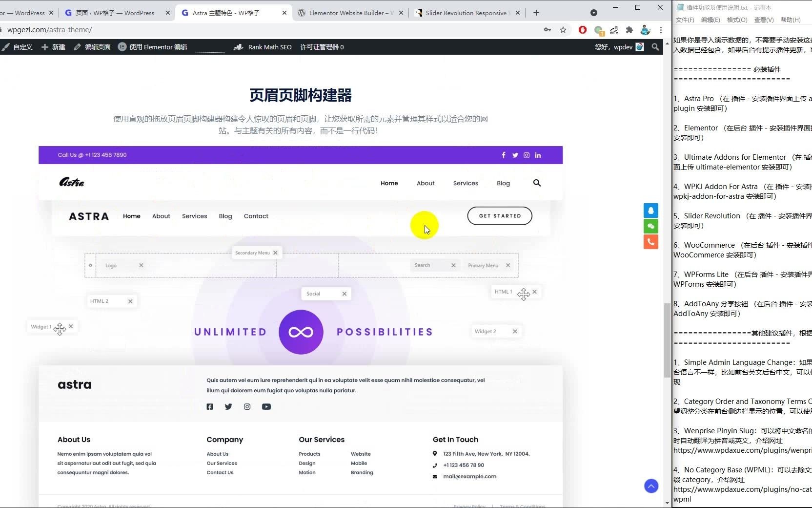Open the Instagram icon in purple top bar
Viewport: 812px width, 508px height.
pyautogui.click(x=527, y=155)
